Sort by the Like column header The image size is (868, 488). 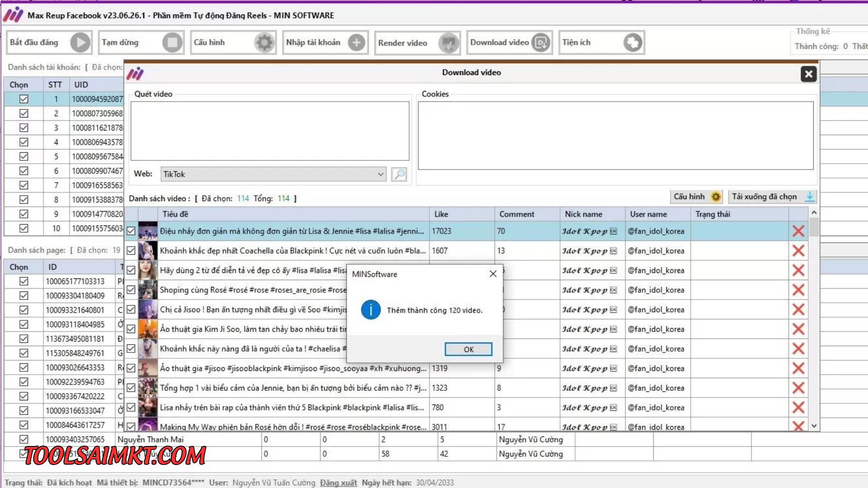pyautogui.click(x=462, y=214)
